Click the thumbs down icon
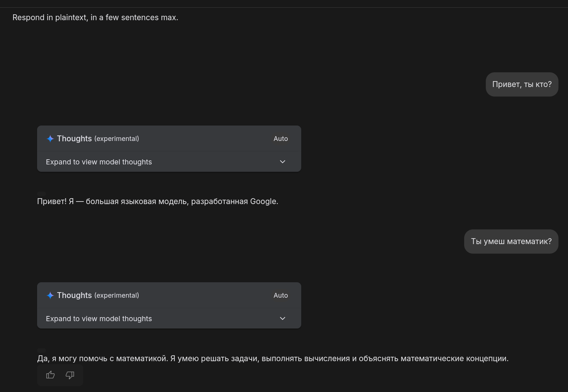 [x=70, y=375]
